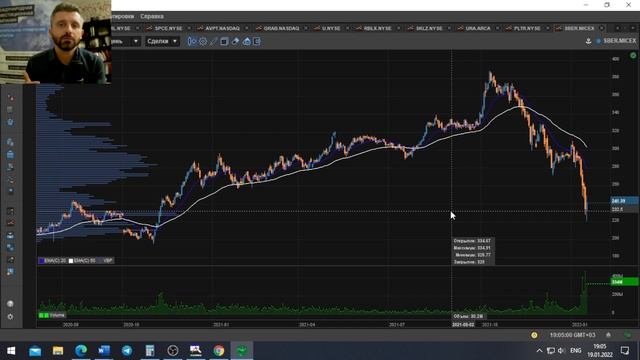Image resolution: width=640 pixels, height=360 pixels.
Task: Close the SBER.MICEX tab
Action: pyautogui.click(x=602, y=28)
